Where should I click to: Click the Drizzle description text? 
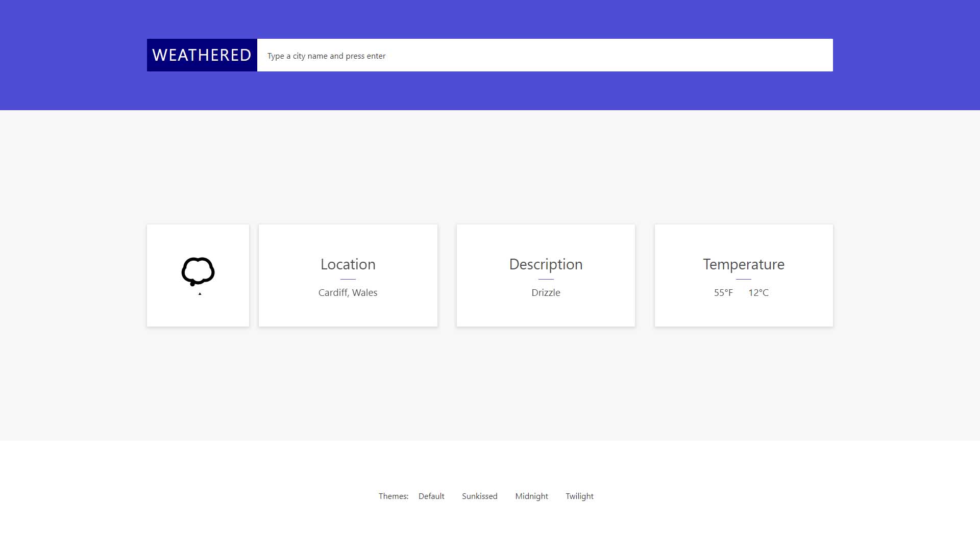point(546,292)
